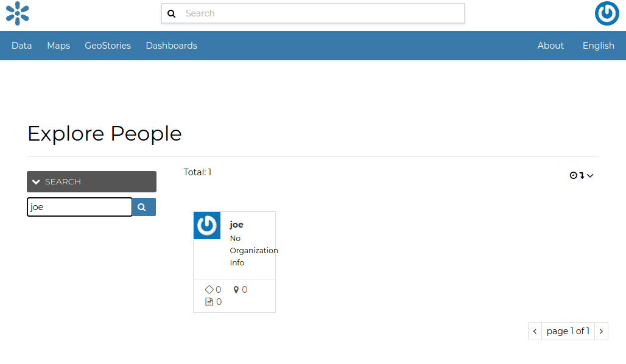Go to the Dashboards section
The image size is (626, 364).
pos(171,45)
